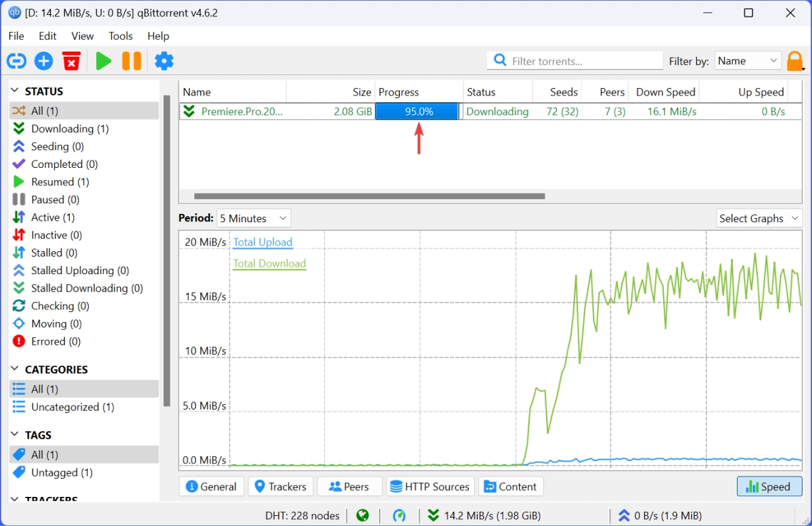Image resolution: width=812 pixels, height=526 pixels.
Task: Click the 95.0% progress bar
Action: pos(417,112)
